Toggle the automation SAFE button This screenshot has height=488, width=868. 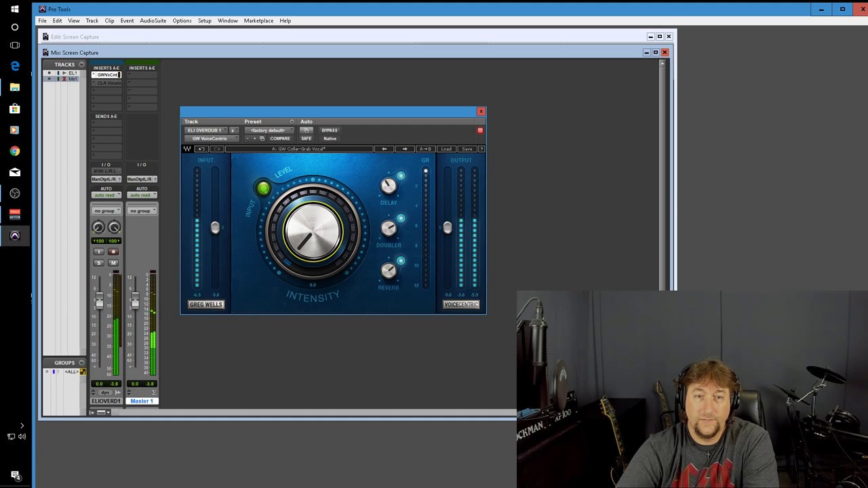307,138
